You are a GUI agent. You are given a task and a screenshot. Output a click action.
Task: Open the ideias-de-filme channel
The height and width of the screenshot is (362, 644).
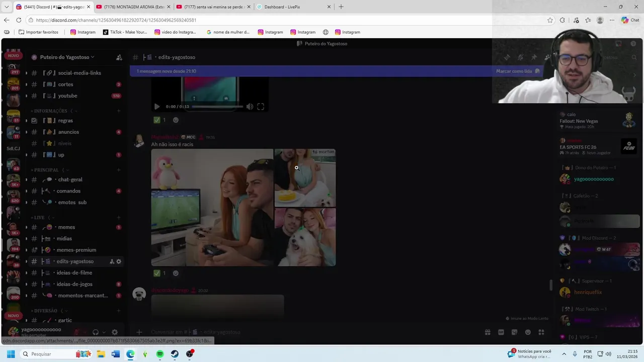click(x=75, y=273)
